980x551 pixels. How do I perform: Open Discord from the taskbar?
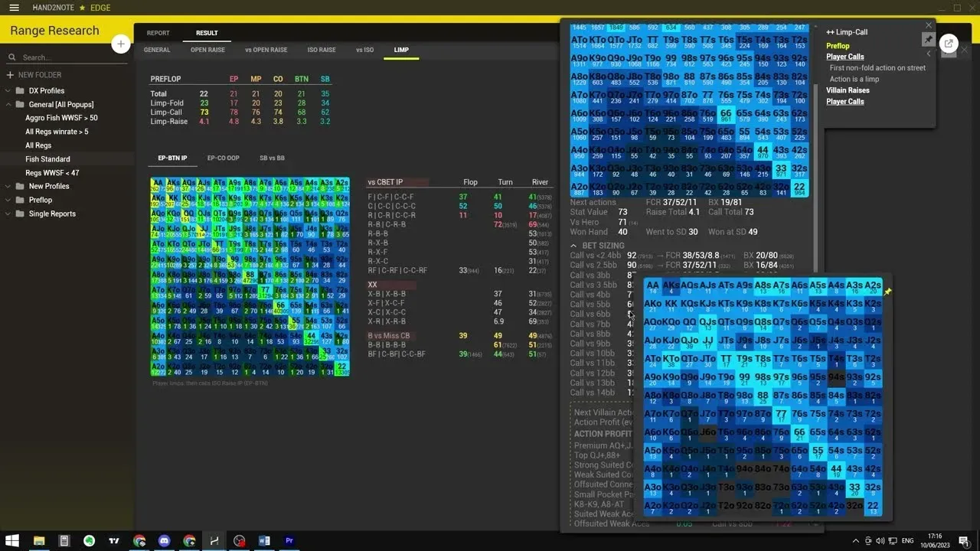pos(164,540)
